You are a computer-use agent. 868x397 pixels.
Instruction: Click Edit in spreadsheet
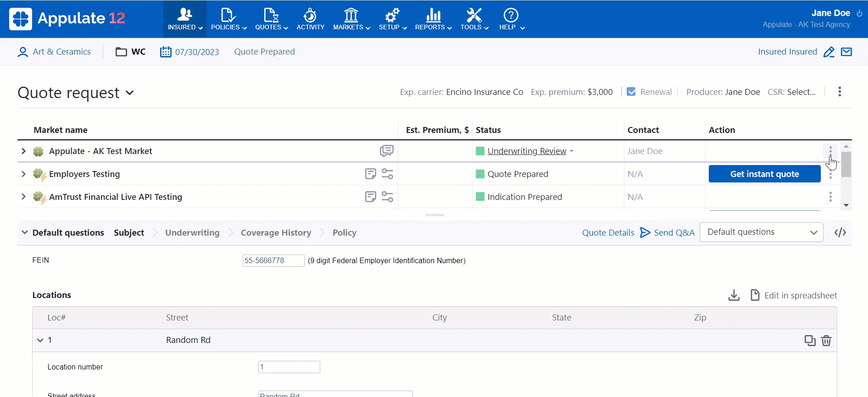[x=794, y=295]
